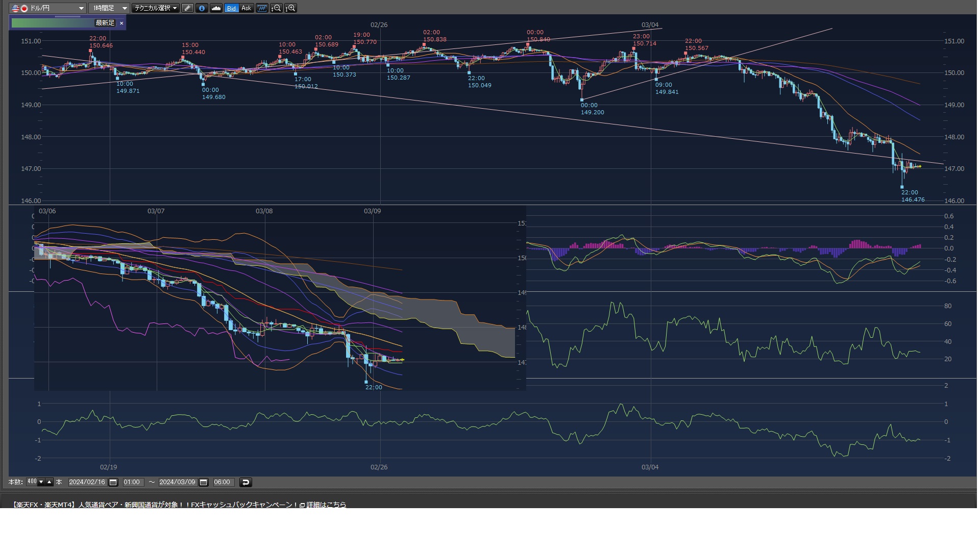
Task: Click the 最新足 latest bar button
Action: [x=105, y=23]
